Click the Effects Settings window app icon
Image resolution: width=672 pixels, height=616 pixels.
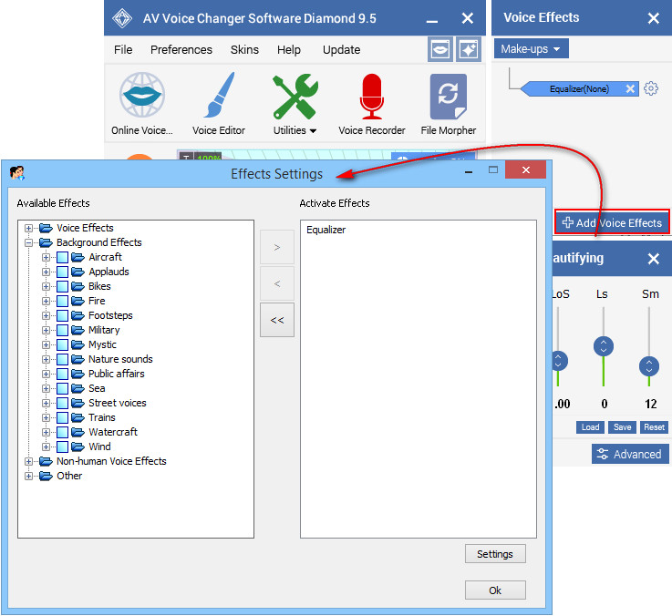click(x=17, y=173)
